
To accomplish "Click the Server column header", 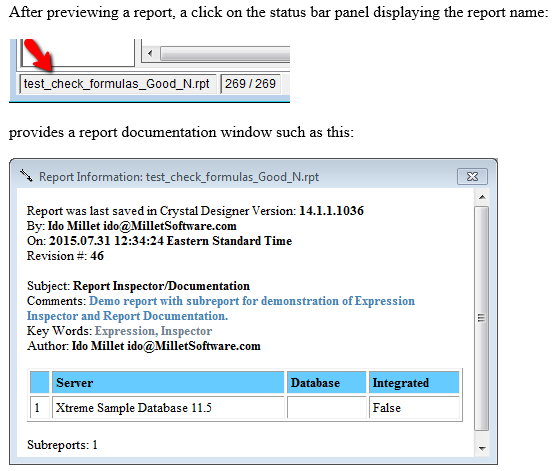I will coord(168,382).
